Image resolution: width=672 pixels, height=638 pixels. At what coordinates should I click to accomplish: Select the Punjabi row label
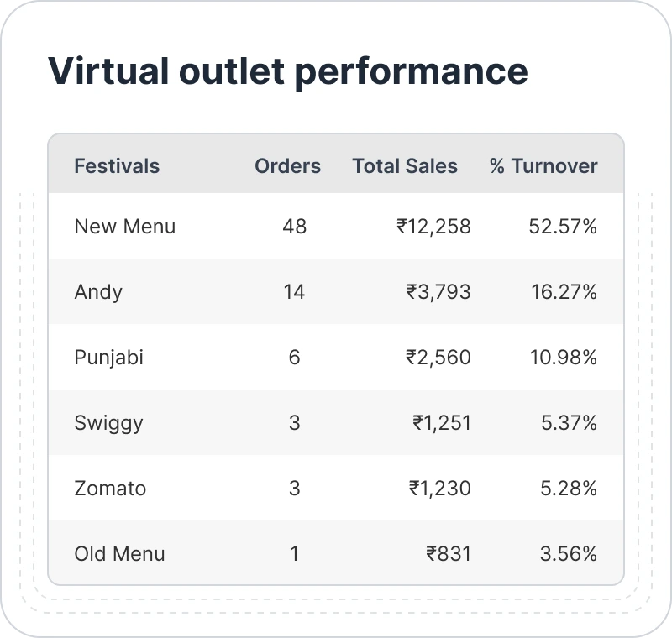point(109,357)
